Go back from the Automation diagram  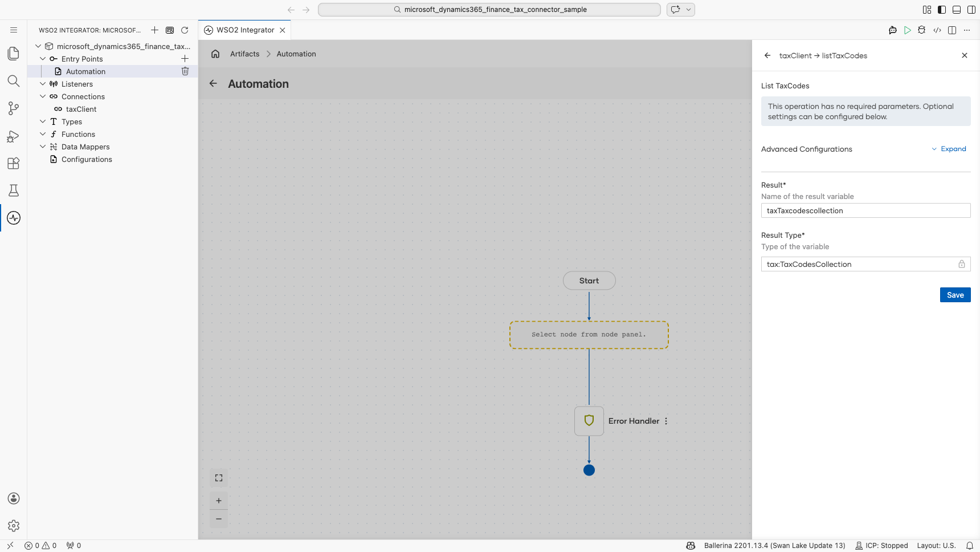pos(213,83)
